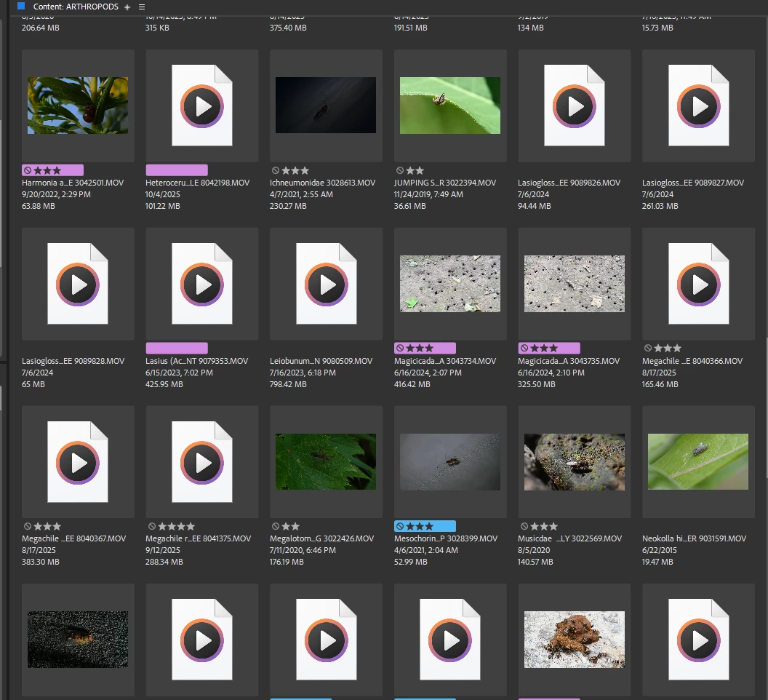Click fourth star of Megachile r...EE 8041375.MOV rating

191,527
